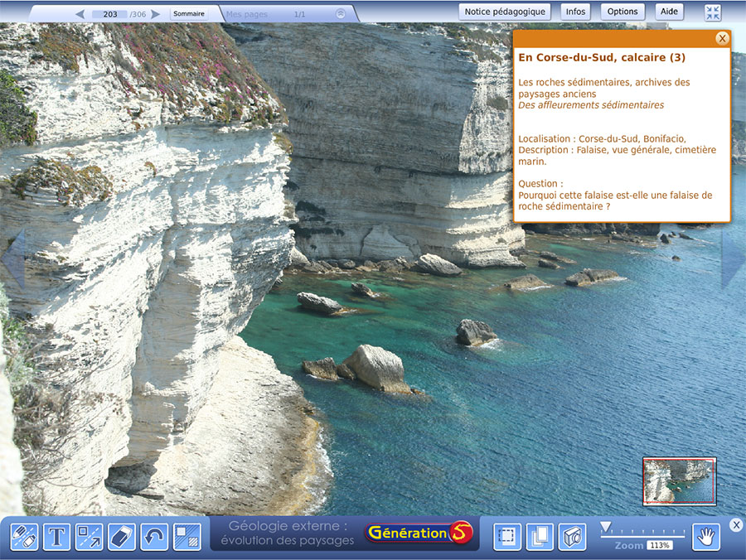Go to next page with right arrow
Viewport: 746px width, 560px height.
pos(156,14)
